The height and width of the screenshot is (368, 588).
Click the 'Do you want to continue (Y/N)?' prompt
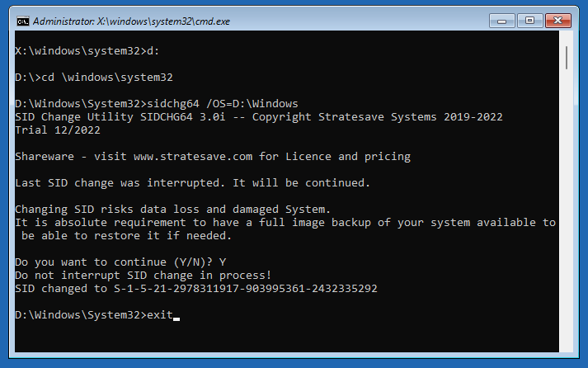coord(114,262)
